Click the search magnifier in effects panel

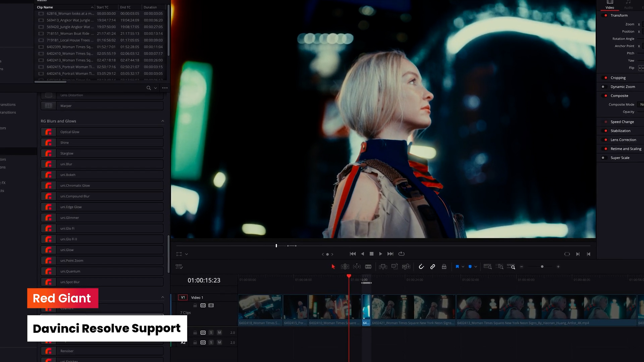coord(149,88)
